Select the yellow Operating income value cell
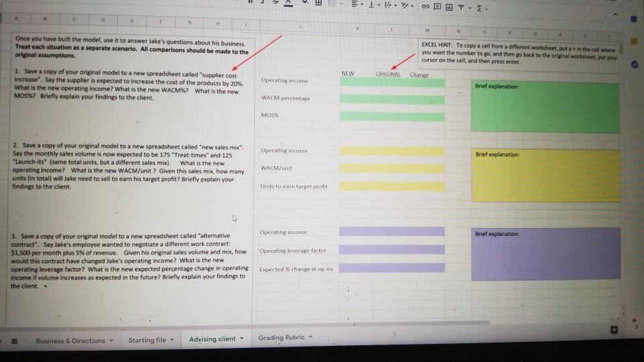 [x=392, y=152]
